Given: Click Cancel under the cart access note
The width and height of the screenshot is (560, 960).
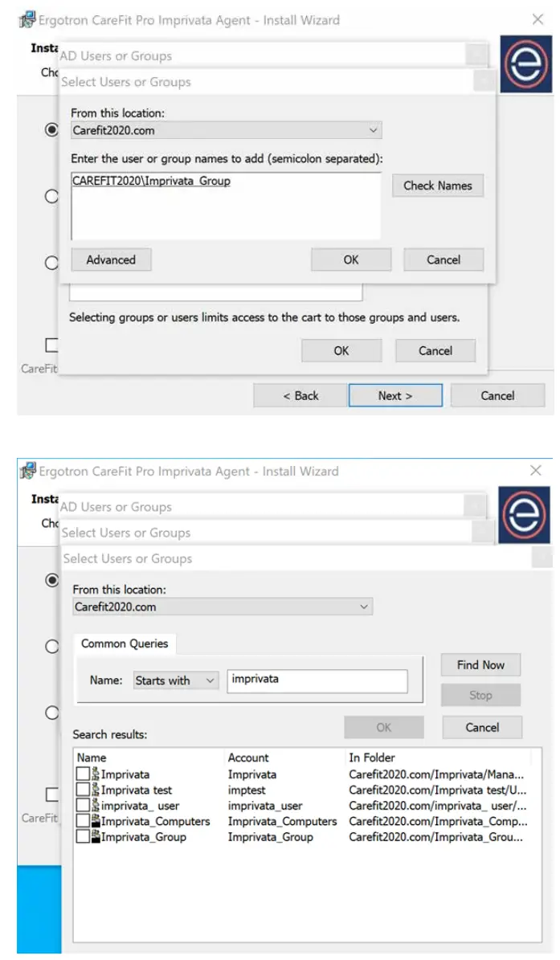Looking at the screenshot, I should click(435, 351).
